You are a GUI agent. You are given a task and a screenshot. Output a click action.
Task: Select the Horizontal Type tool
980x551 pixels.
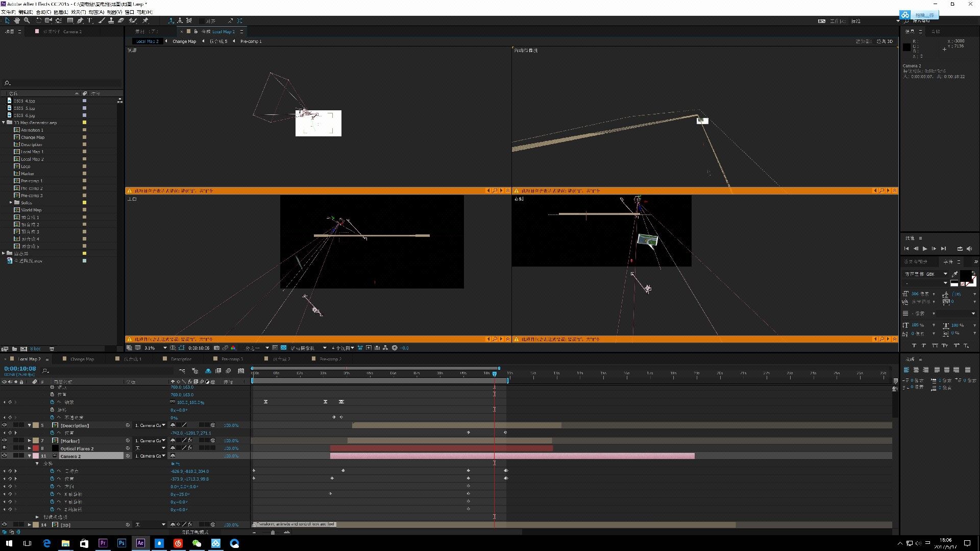coord(90,20)
